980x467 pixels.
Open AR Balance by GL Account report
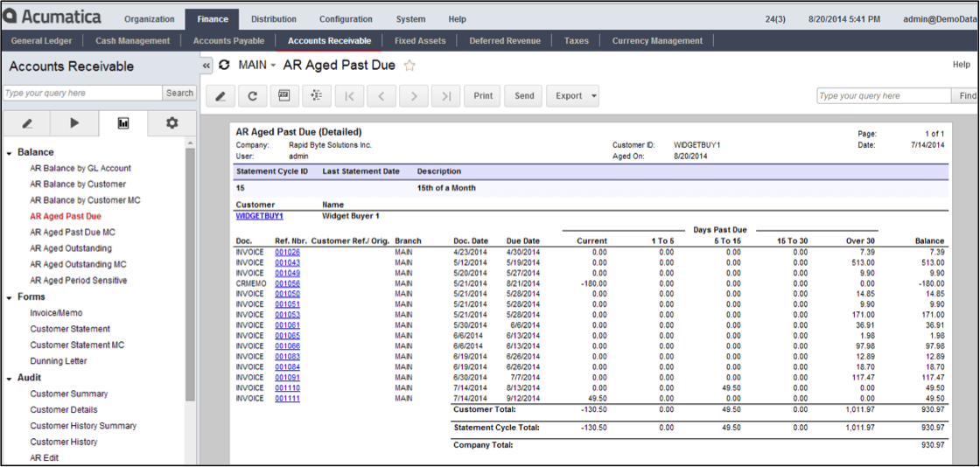coord(80,169)
